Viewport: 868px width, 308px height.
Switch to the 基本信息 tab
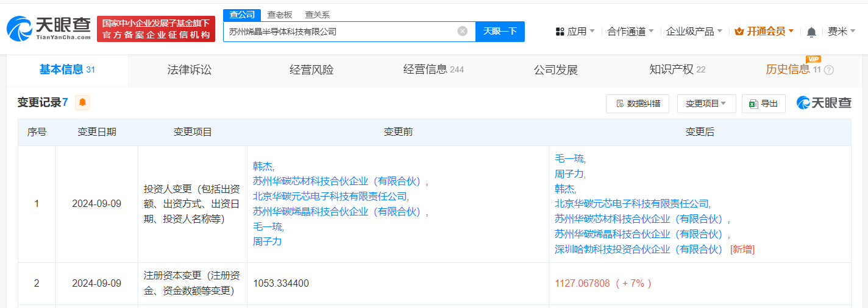coord(67,69)
